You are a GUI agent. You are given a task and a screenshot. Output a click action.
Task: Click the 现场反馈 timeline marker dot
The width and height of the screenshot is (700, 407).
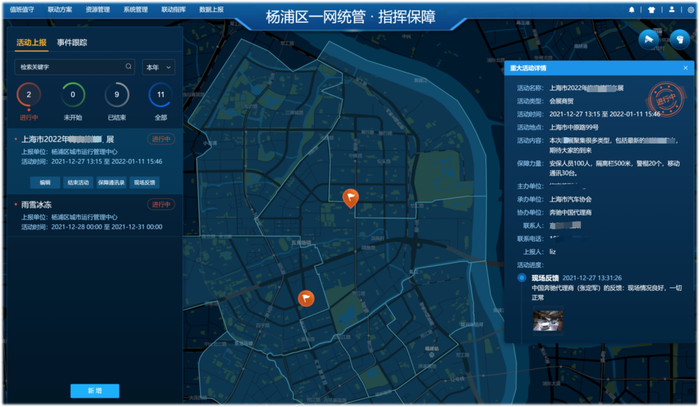point(521,278)
